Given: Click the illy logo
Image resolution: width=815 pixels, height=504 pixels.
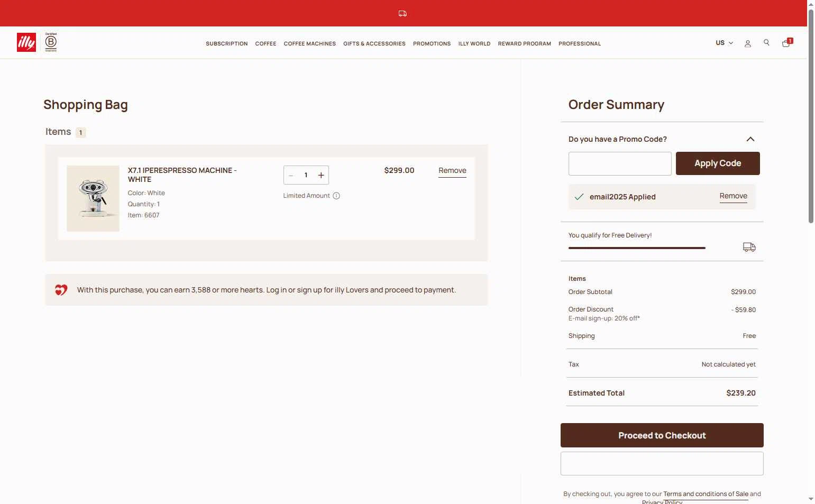Looking at the screenshot, I should click(x=26, y=42).
